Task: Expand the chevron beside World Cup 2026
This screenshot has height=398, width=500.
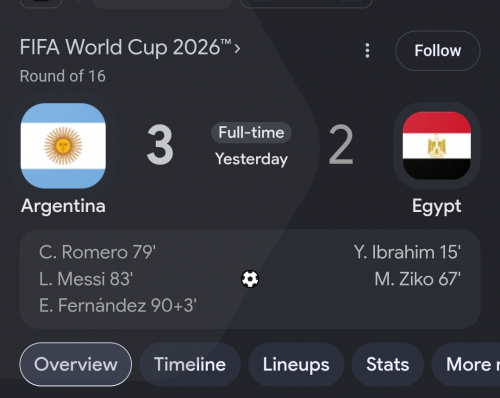Action: [237, 49]
